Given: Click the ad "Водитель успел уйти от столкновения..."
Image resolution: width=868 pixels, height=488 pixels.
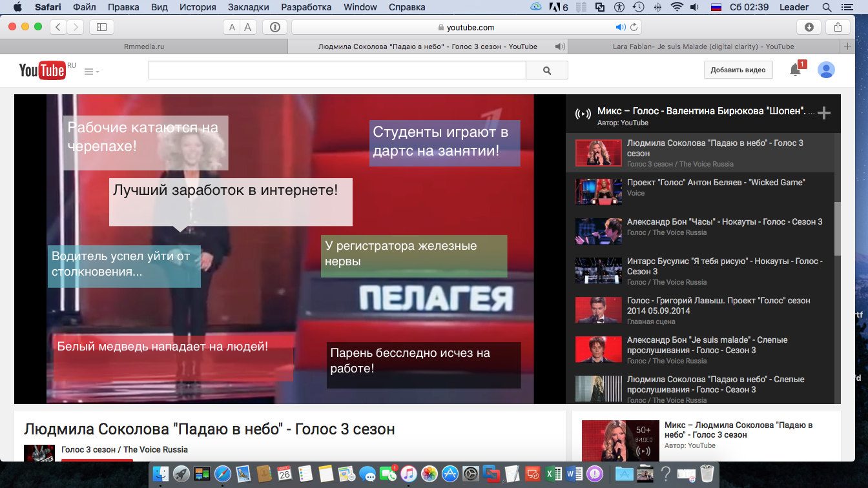Looking at the screenshot, I should [x=124, y=267].
